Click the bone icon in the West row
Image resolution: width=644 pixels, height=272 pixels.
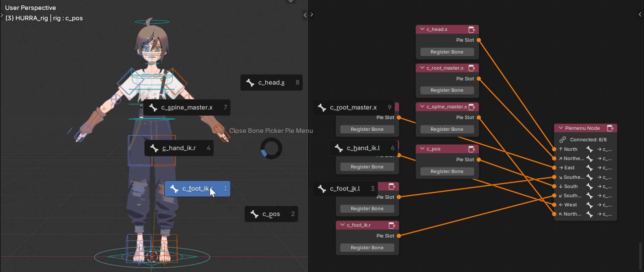pos(589,205)
